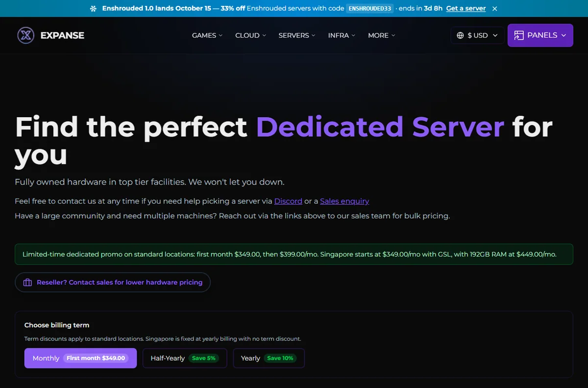
Task: Click the chevron next to GAMES
Action: 220,35
